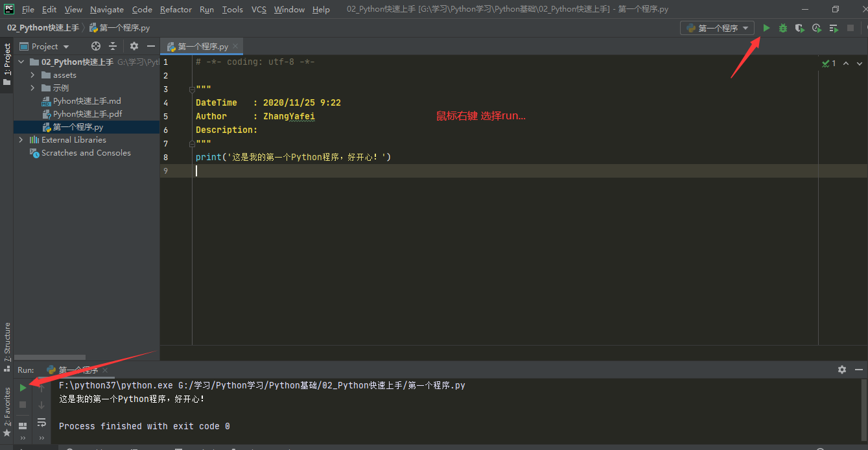Rerun the script in the Run panel
868x450 pixels.
[x=23, y=388]
